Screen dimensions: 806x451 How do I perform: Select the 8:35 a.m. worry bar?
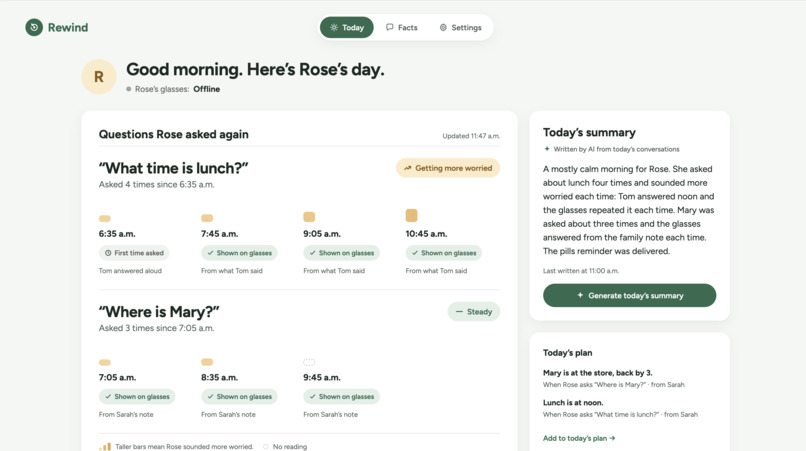[x=207, y=362]
